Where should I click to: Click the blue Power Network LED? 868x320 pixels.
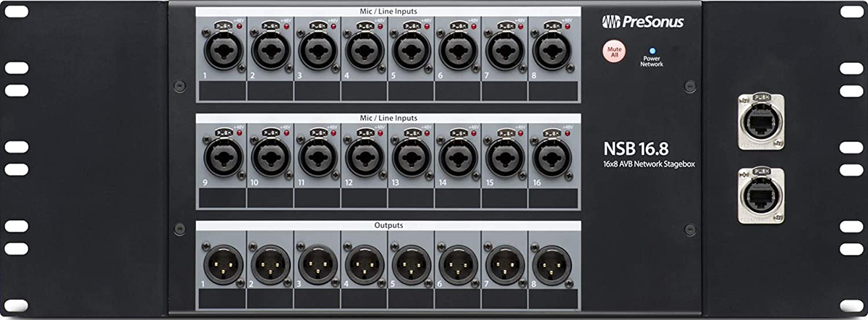click(x=651, y=51)
